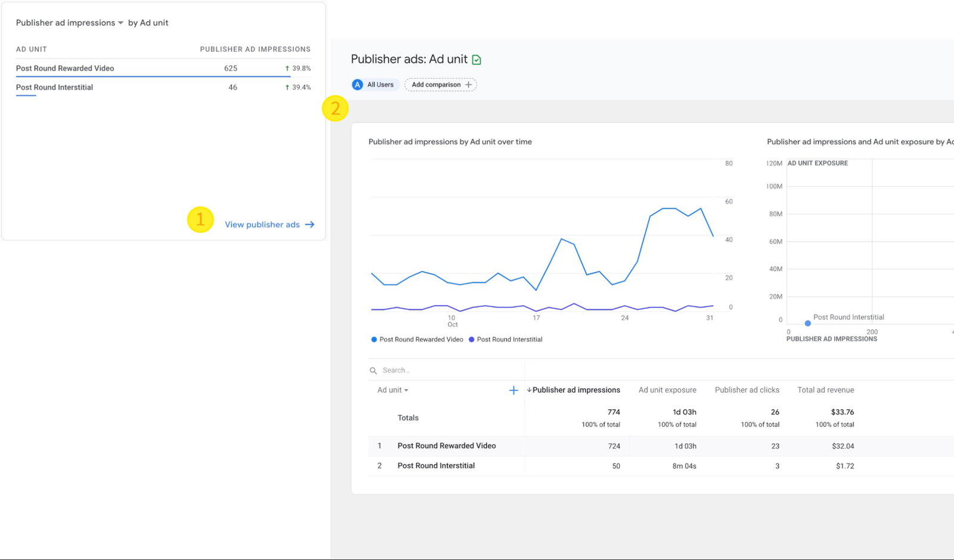
Task: Toggle the Post Round Interstitial legend dot
Action: [471, 339]
